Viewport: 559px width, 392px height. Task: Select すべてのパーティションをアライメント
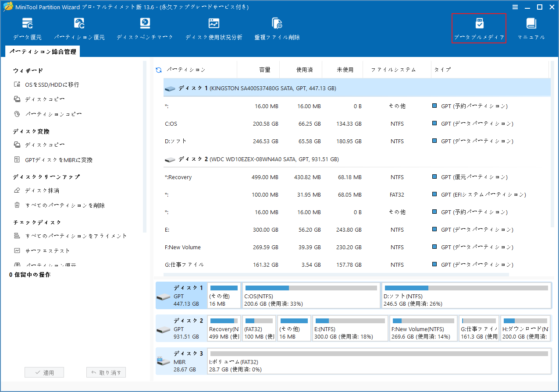point(70,236)
